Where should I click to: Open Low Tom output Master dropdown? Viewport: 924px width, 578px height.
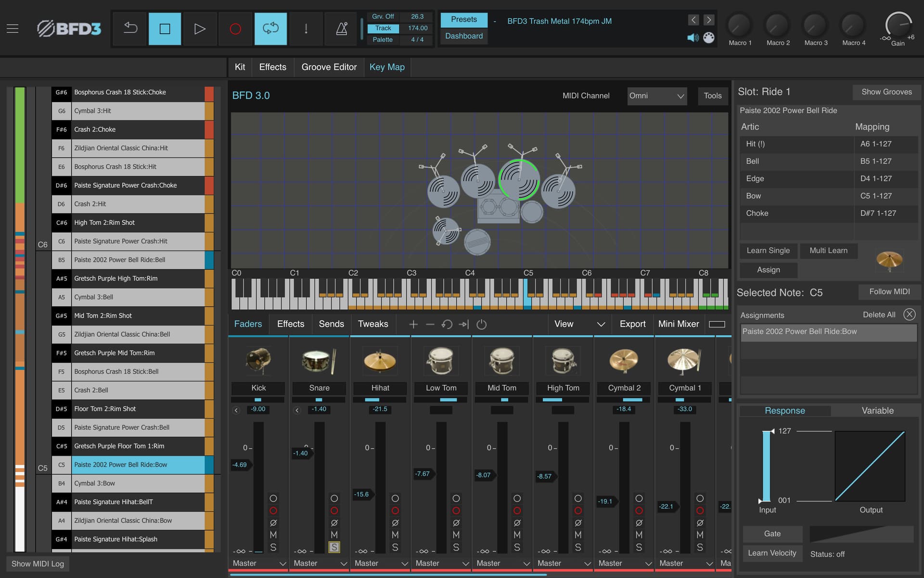point(441,563)
